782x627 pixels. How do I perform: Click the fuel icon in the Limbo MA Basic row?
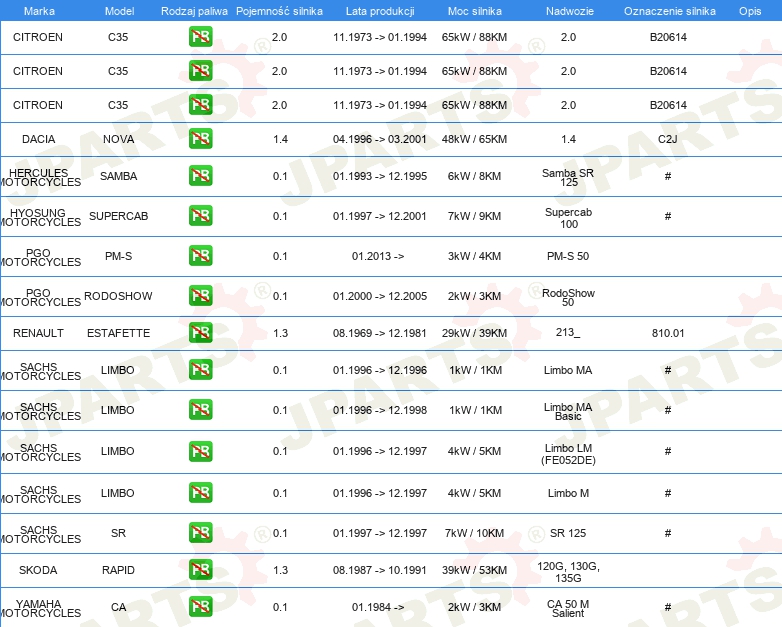point(200,410)
